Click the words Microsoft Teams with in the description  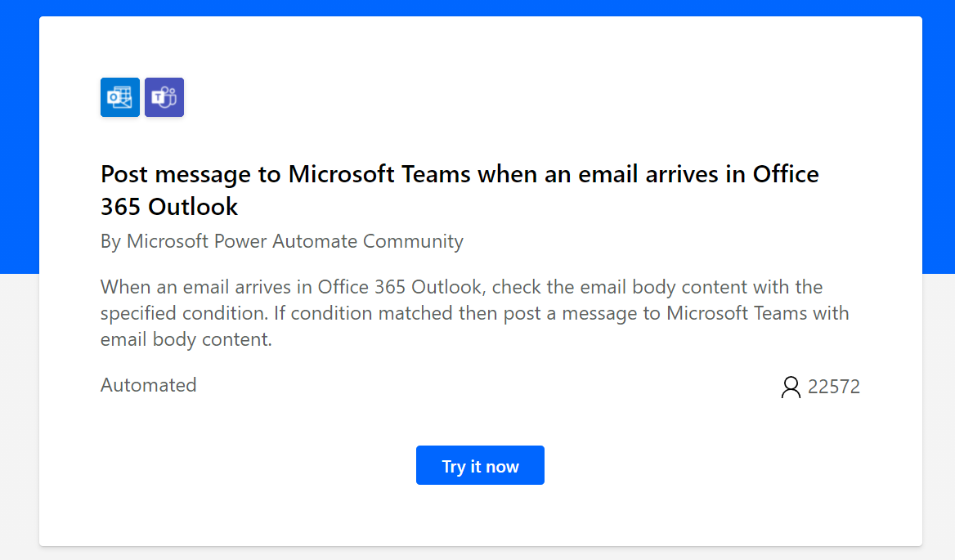(758, 313)
